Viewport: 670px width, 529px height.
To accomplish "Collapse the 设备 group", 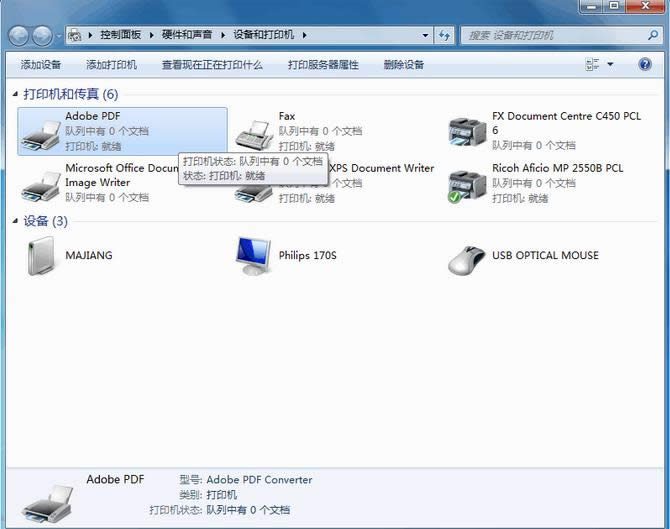I will point(15,221).
